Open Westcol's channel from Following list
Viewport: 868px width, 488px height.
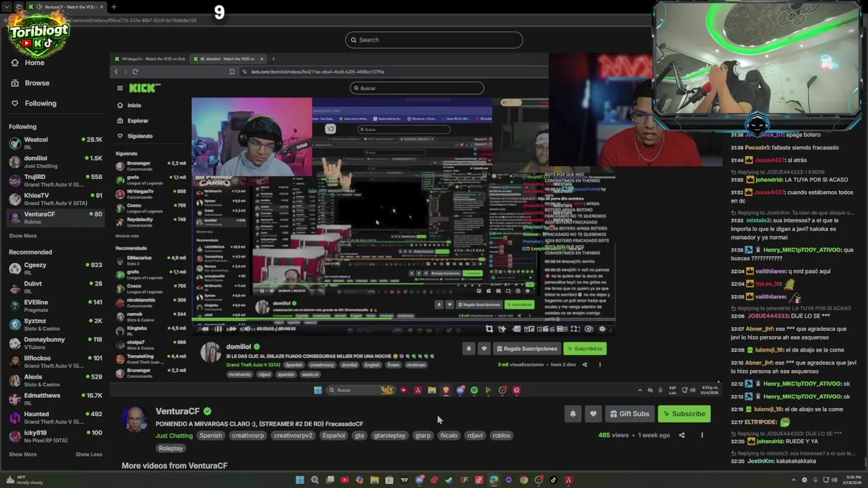tap(56, 143)
